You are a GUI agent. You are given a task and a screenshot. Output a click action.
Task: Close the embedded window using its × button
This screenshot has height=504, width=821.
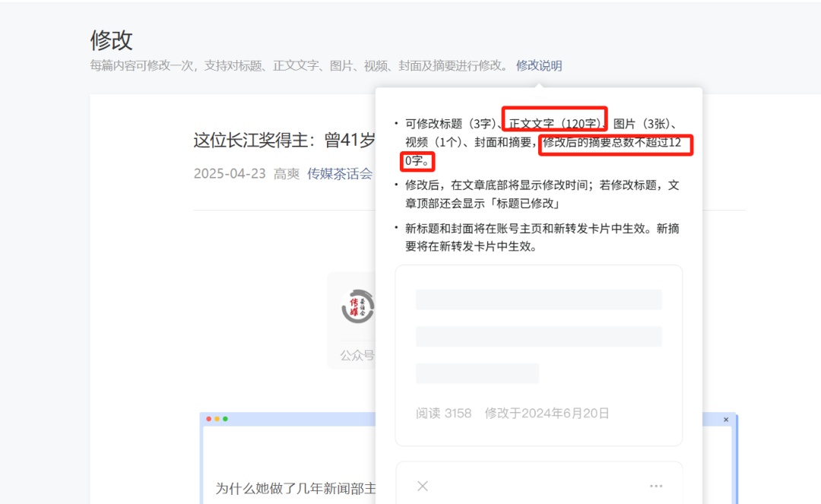point(726,419)
